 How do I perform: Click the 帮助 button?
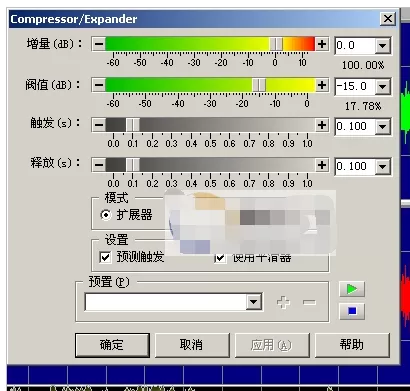(352, 345)
